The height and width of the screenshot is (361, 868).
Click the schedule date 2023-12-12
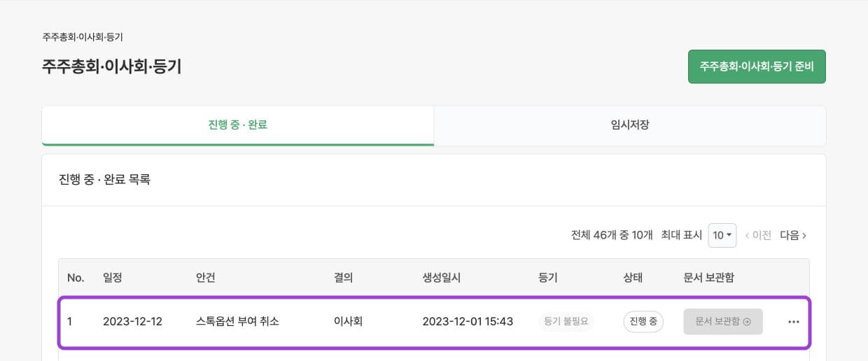click(132, 322)
